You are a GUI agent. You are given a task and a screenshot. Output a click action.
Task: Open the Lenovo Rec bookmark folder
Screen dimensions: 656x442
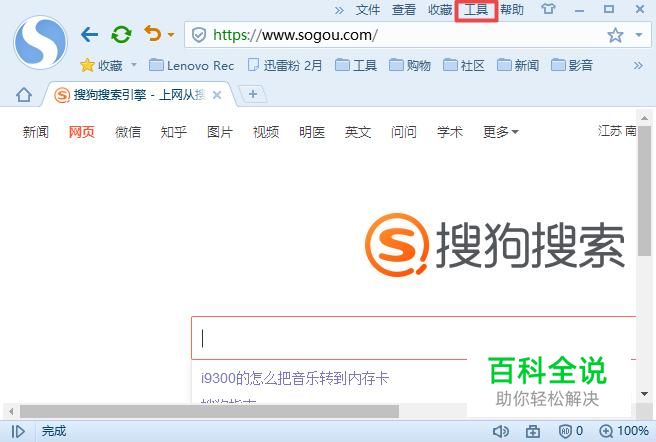pos(192,65)
